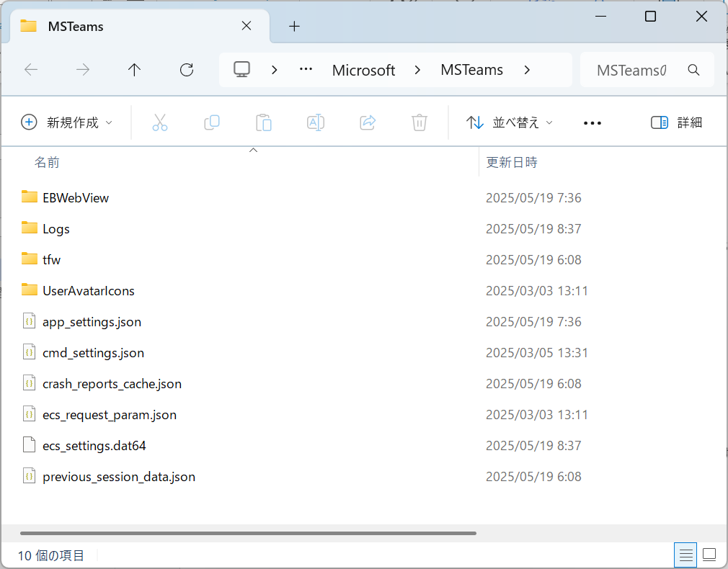This screenshot has height=569, width=728.
Task: Select crash_reports_cache.json file name
Action: [112, 384]
